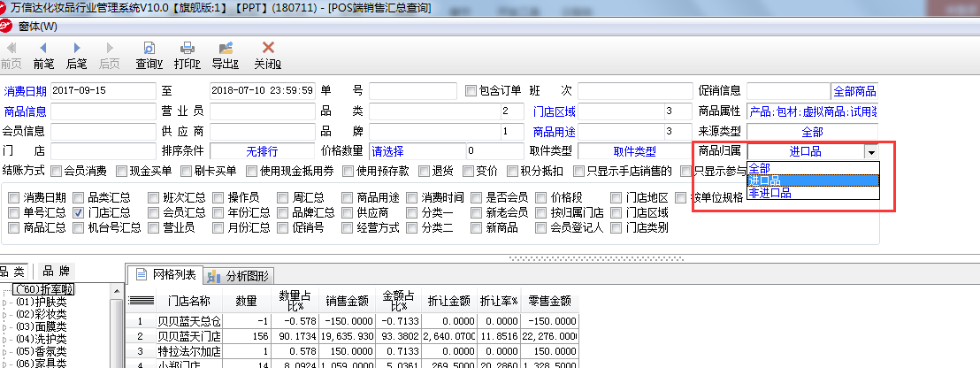
Task: Switch to the 分析图形 tab
Action: point(240,275)
